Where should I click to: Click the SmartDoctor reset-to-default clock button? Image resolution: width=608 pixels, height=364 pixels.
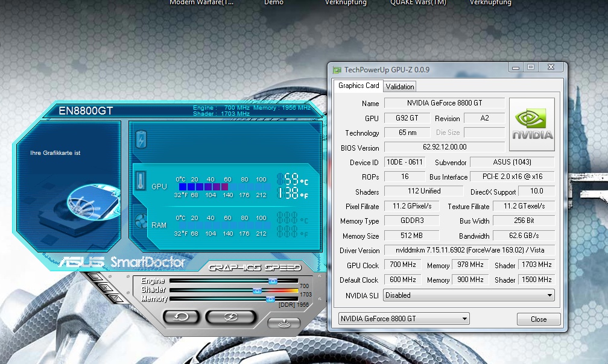(x=181, y=317)
